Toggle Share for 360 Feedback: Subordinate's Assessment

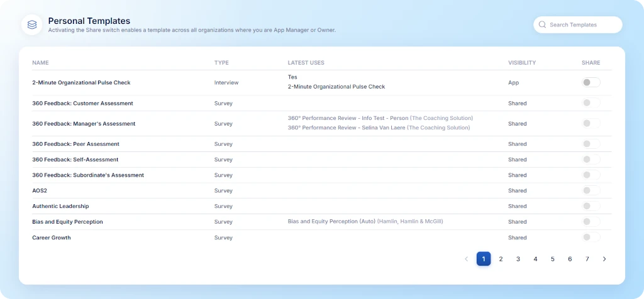click(x=591, y=175)
